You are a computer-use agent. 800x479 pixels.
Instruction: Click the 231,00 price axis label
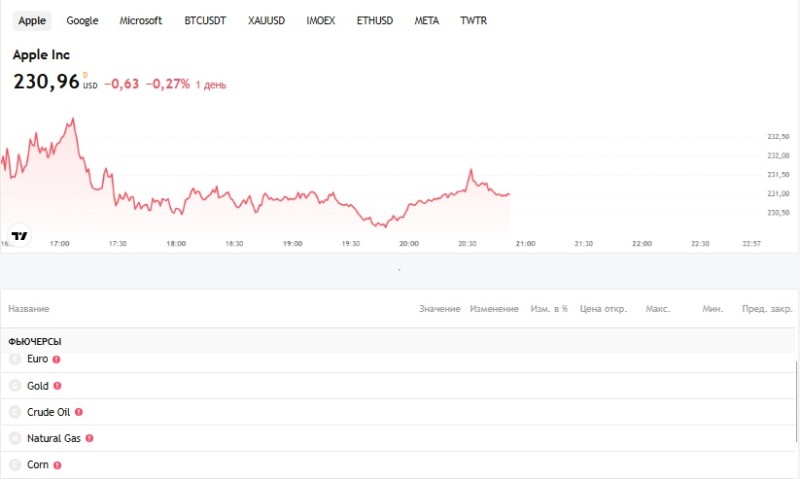[x=778, y=194]
